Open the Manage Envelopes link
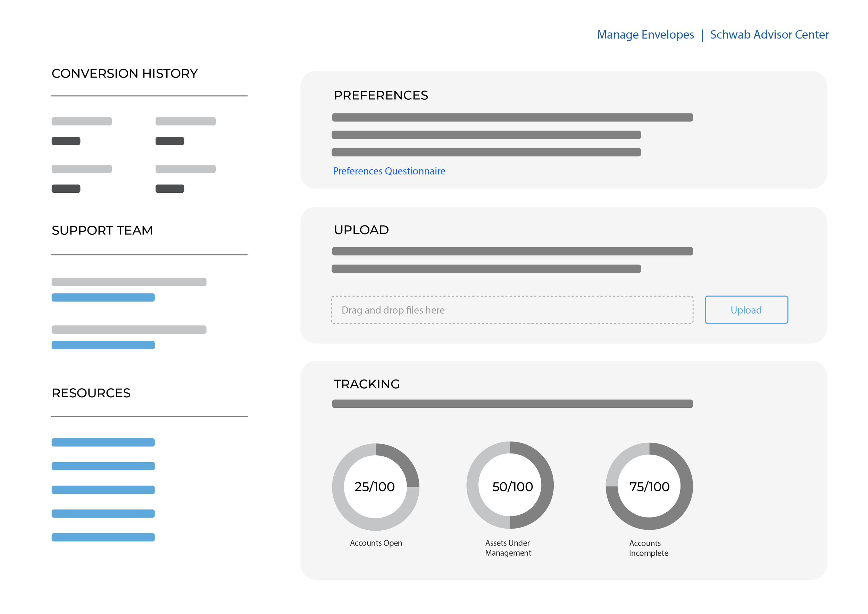Screen dimensions: 868x614 coord(645,34)
